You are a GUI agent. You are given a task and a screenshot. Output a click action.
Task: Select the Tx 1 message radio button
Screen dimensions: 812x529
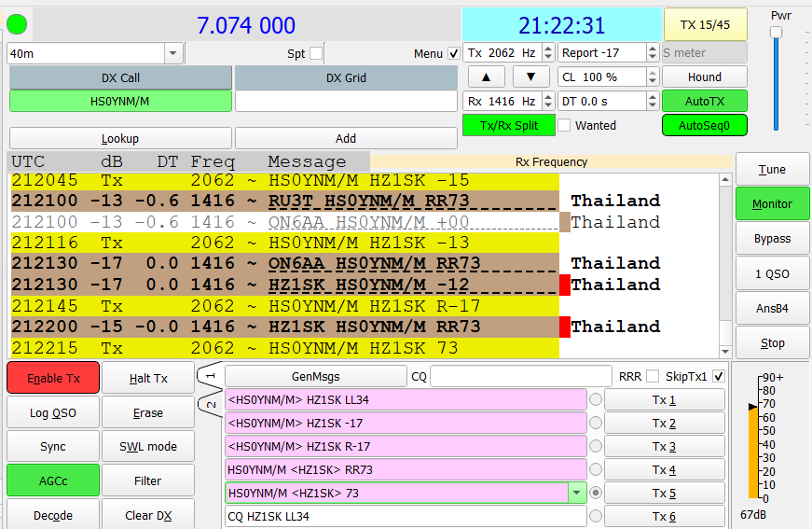tap(596, 399)
